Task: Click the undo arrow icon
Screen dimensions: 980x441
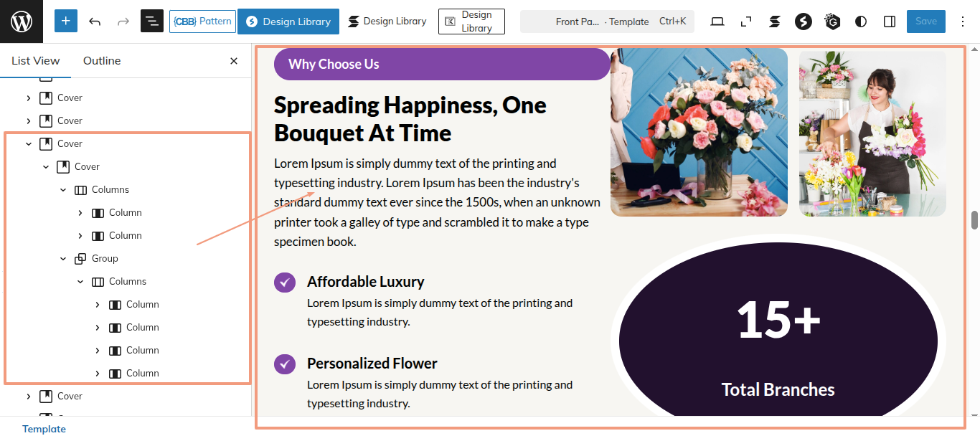Action: [x=95, y=22]
